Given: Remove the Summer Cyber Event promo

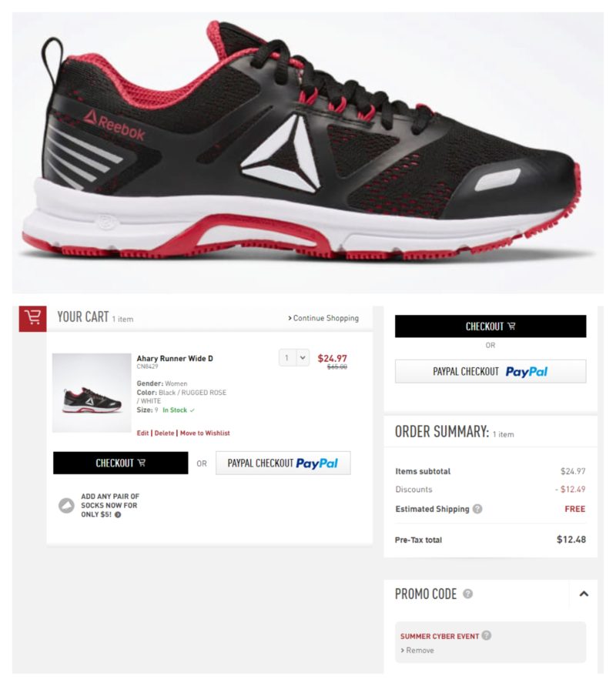Looking at the screenshot, I should 417,650.
